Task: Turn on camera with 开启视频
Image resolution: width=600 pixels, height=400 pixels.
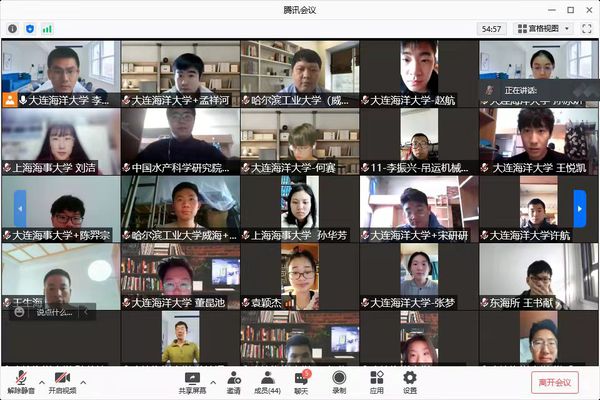Action: point(62,381)
